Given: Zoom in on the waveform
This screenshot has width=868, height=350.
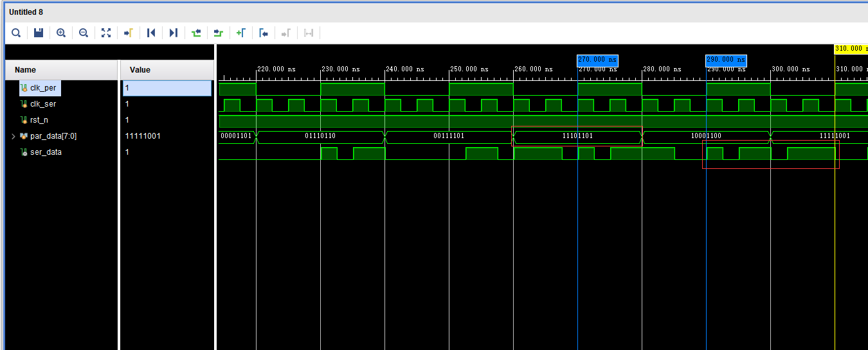Looking at the screenshot, I should (x=61, y=33).
